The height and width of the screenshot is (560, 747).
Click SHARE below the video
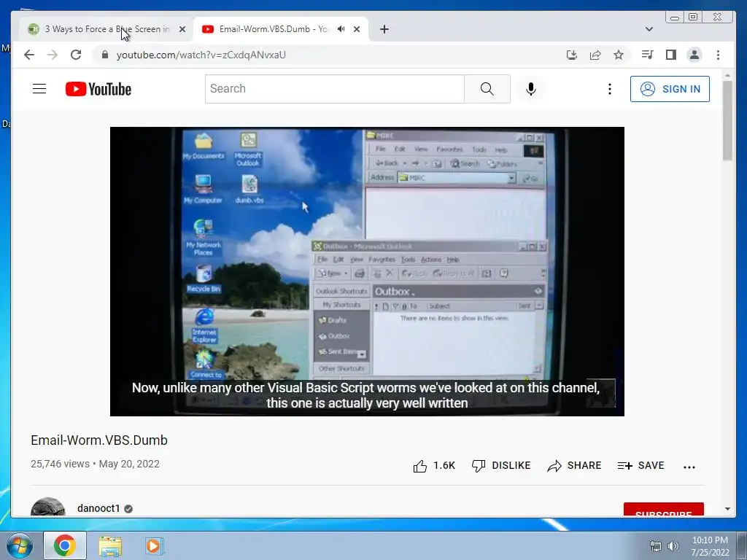tap(574, 466)
